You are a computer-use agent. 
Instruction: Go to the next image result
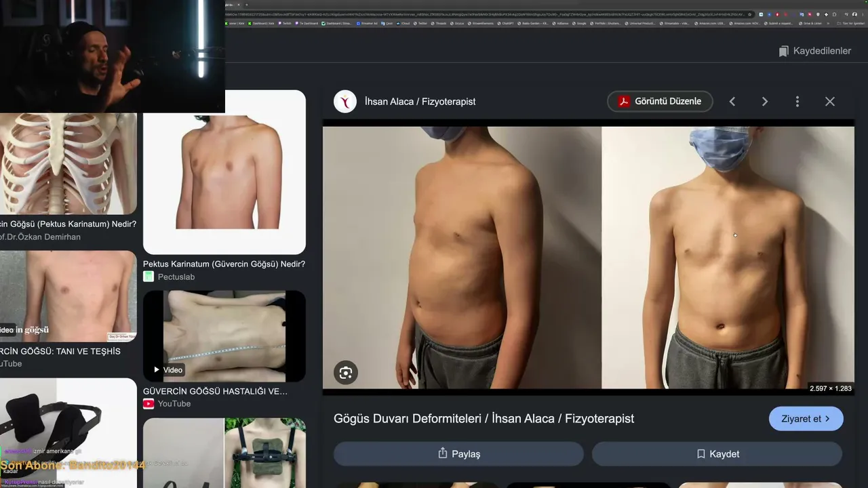tap(765, 102)
